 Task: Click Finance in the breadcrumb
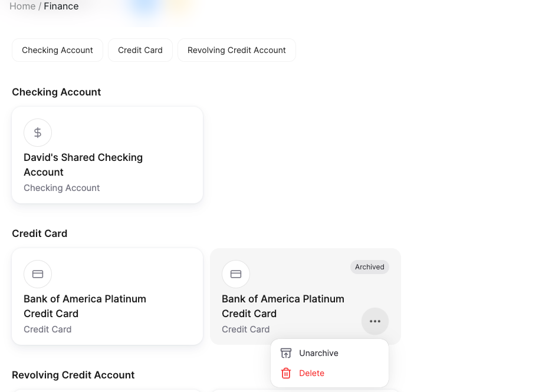61,6
